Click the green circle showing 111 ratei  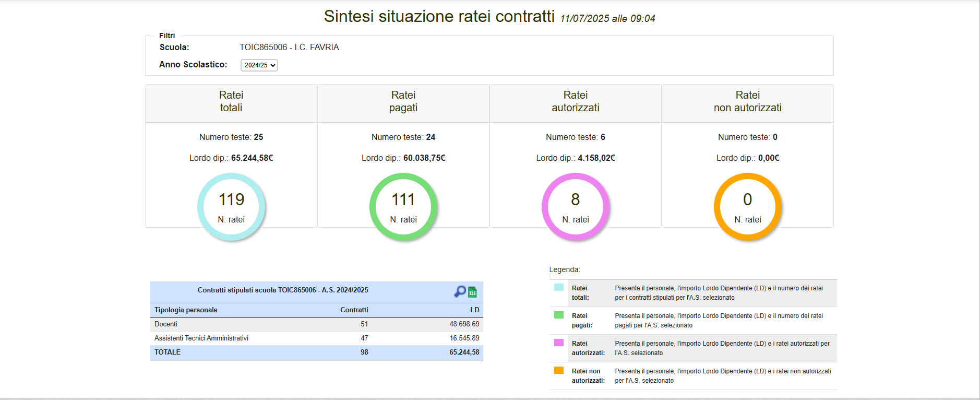click(403, 207)
